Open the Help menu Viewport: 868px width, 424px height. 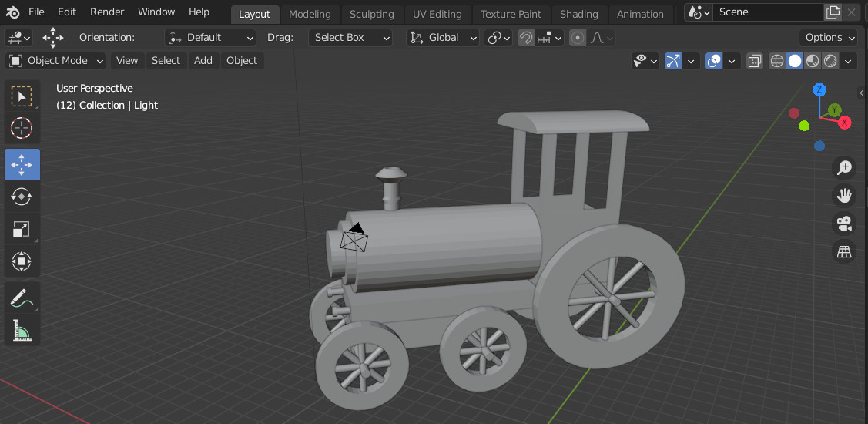click(199, 12)
